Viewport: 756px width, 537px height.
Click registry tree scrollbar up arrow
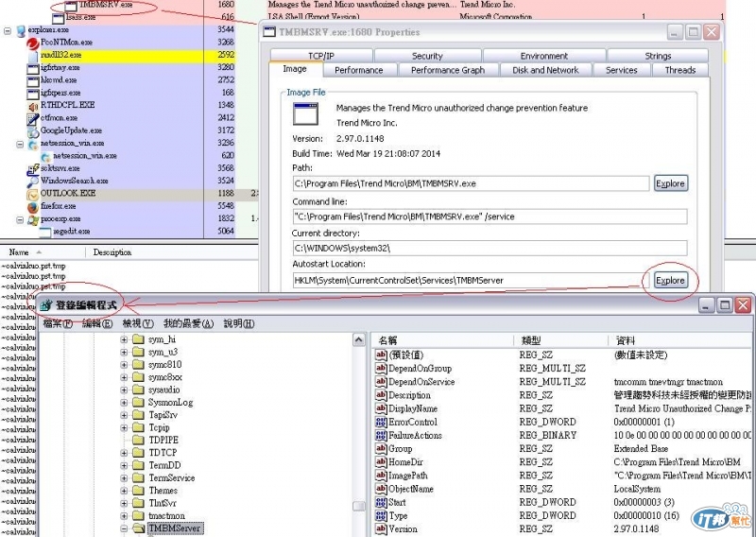click(x=359, y=340)
